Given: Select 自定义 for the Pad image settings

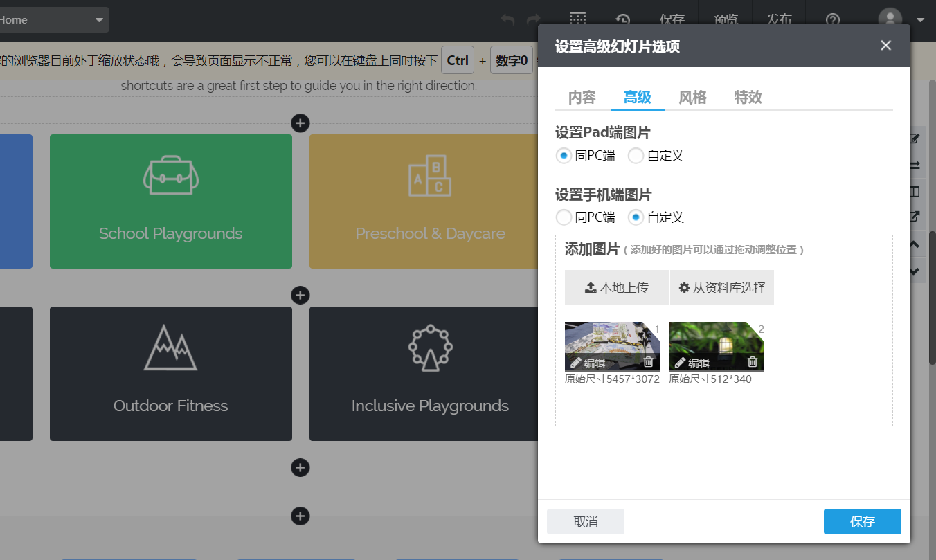Looking at the screenshot, I should click(x=636, y=156).
